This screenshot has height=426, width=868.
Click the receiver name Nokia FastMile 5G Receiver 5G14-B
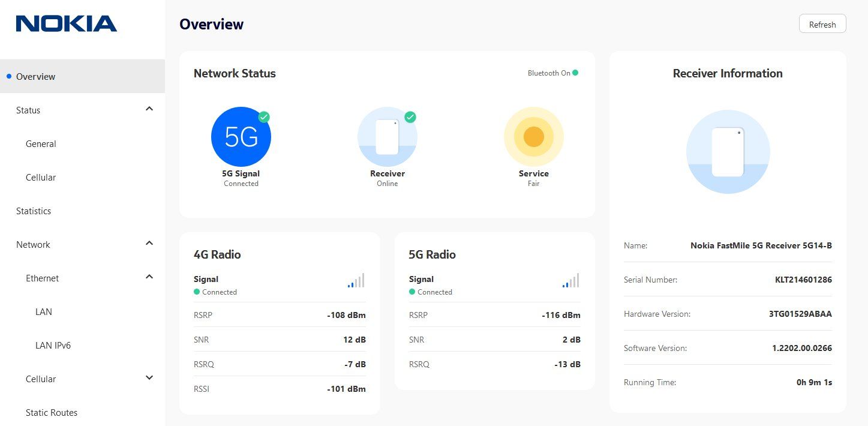[x=761, y=245]
